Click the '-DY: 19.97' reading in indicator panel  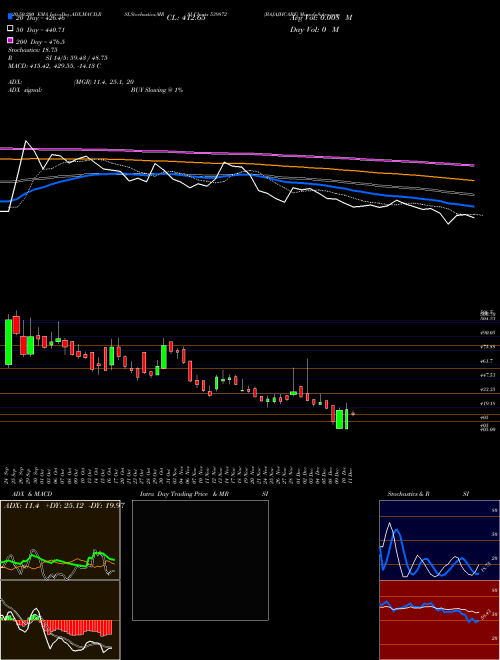click(106, 506)
